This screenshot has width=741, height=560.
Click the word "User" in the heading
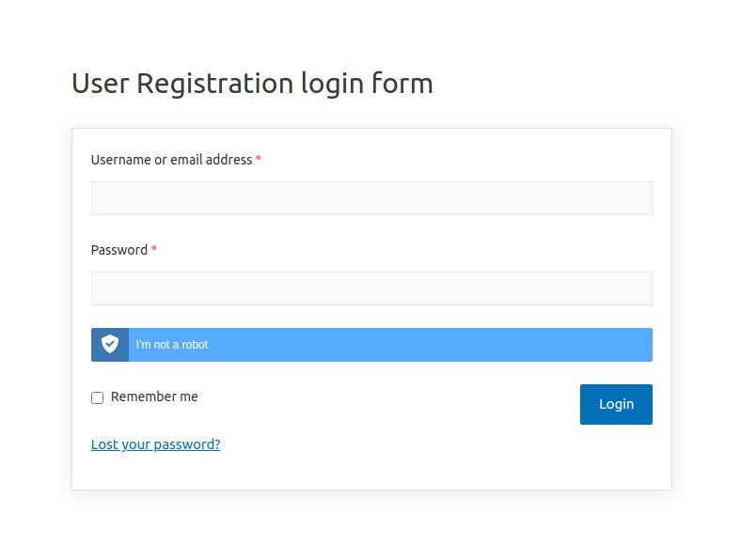(101, 84)
